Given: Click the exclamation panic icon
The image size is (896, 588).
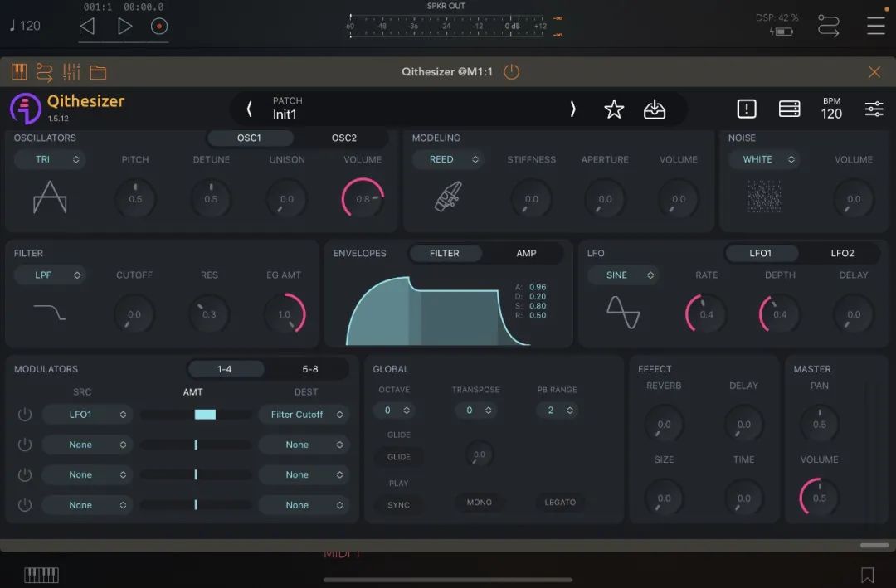Looking at the screenshot, I should pyautogui.click(x=747, y=109).
